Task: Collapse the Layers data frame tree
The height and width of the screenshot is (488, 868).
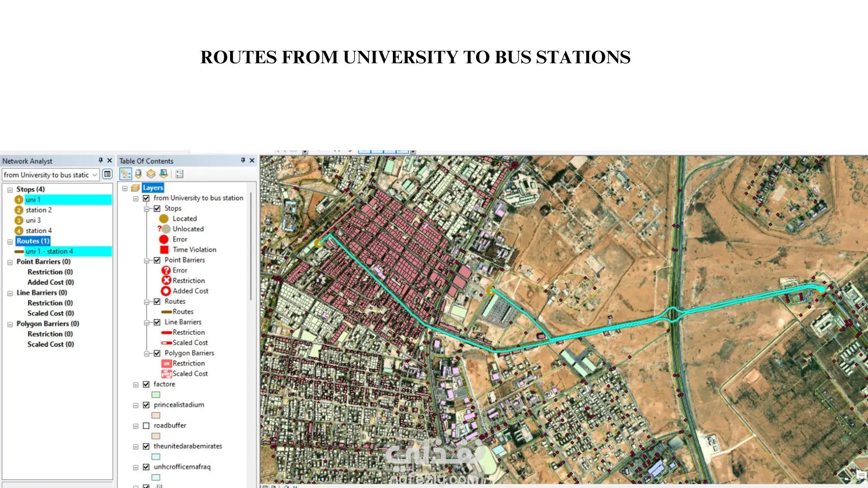Action: click(125, 188)
